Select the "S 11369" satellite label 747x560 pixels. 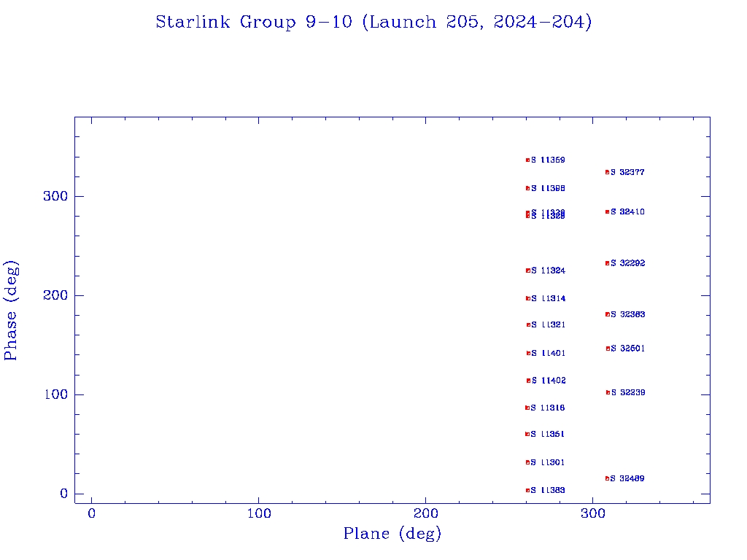[549, 160]
